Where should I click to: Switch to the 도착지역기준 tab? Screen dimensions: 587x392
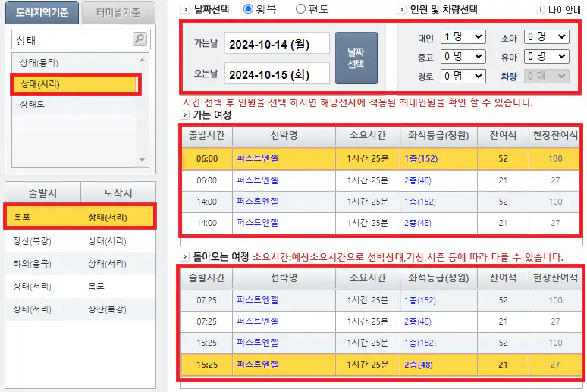coord(42,13)
